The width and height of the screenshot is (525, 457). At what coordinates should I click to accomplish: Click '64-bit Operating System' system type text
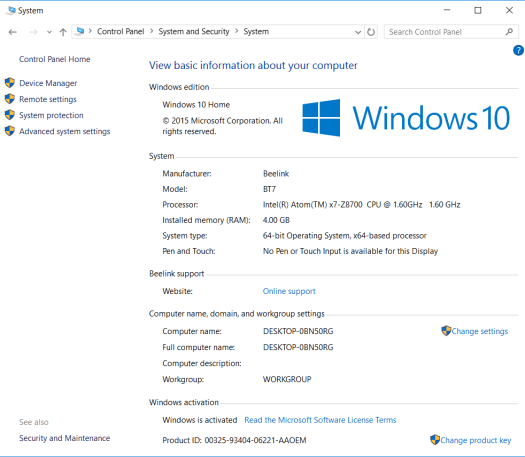306,236
